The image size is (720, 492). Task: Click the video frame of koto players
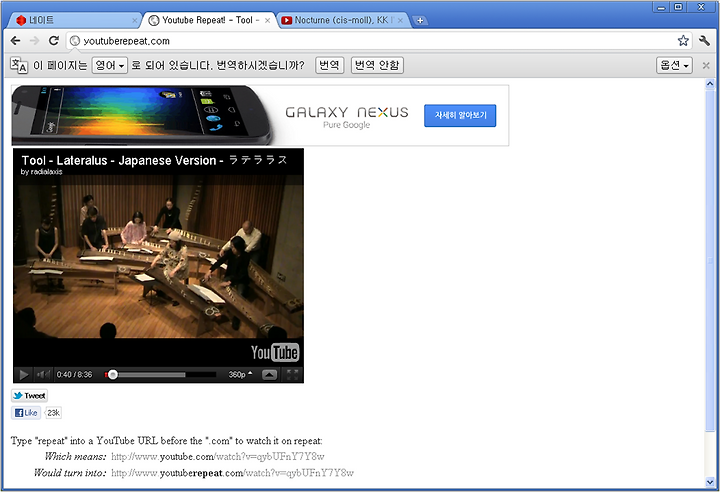[158, 257]
